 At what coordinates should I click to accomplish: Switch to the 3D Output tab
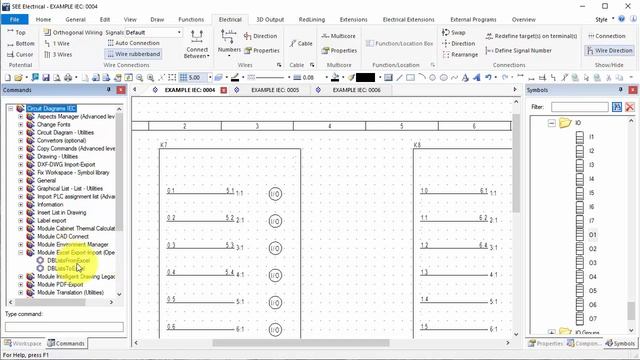click(x=270, y=19)
